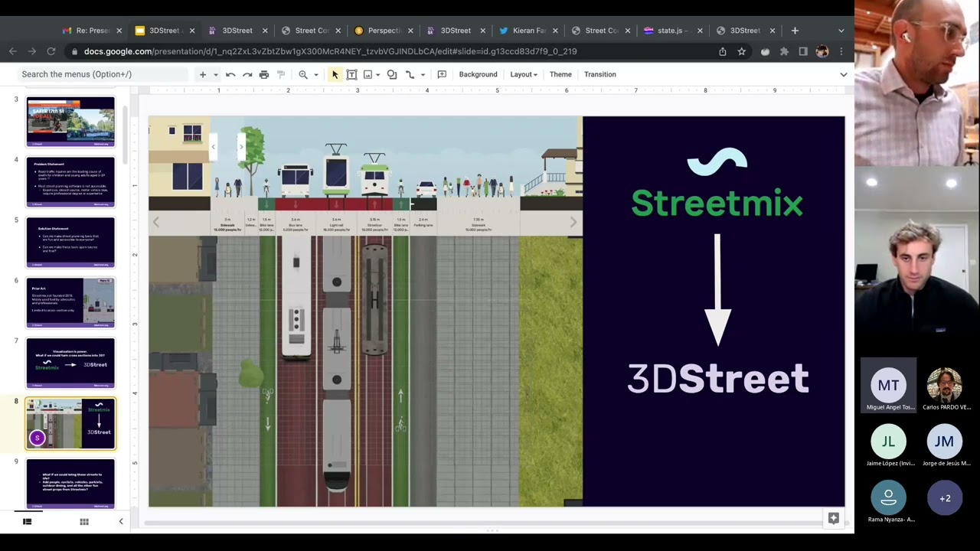
Task: Click the Transition button
Action: (600, 74)
